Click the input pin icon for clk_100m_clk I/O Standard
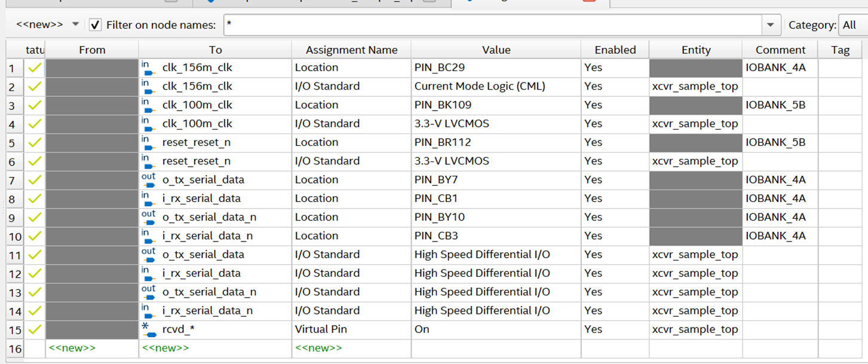 pyautogui.click(x=148, y=124)
